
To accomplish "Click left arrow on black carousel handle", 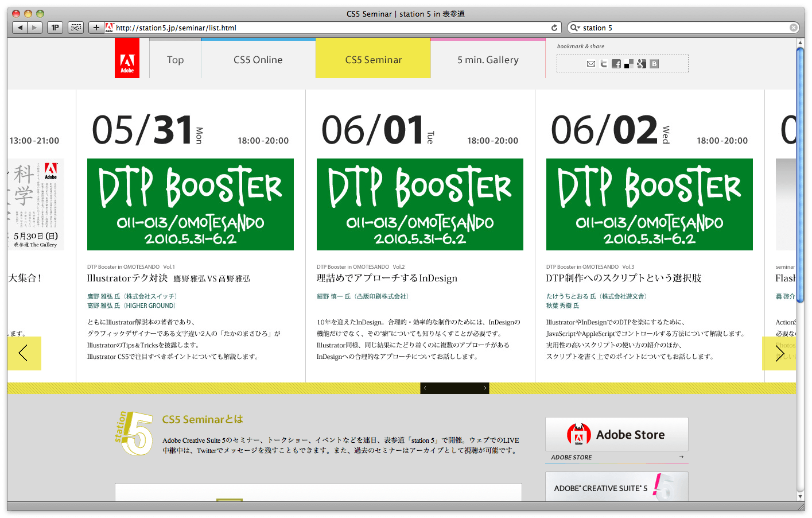I will [425, 388].
